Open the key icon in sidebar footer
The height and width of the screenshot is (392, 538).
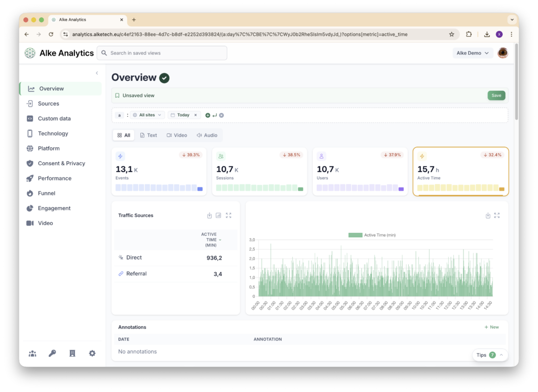[53, 354]
